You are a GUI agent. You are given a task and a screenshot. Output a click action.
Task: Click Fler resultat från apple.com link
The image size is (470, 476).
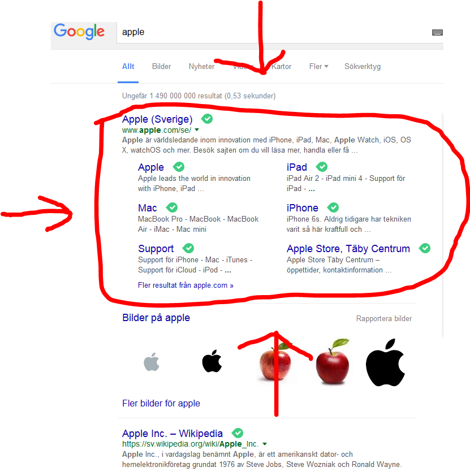point(186,285)
